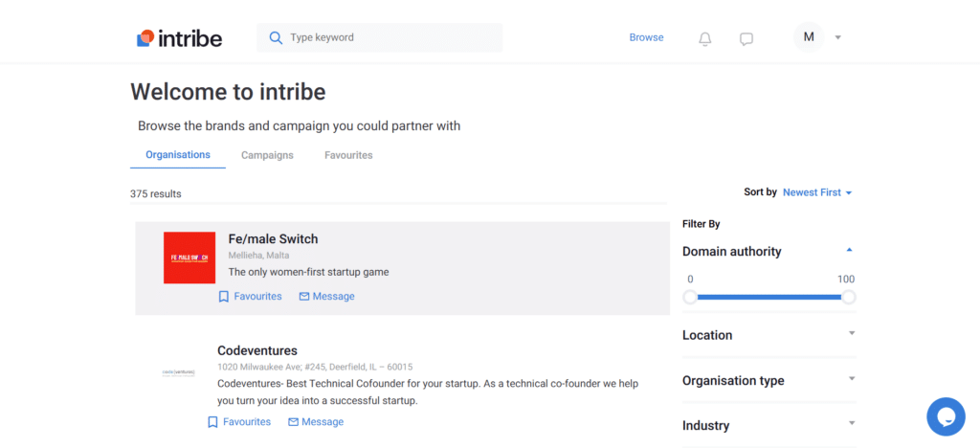Open the account menu arrow

(838, 38)
